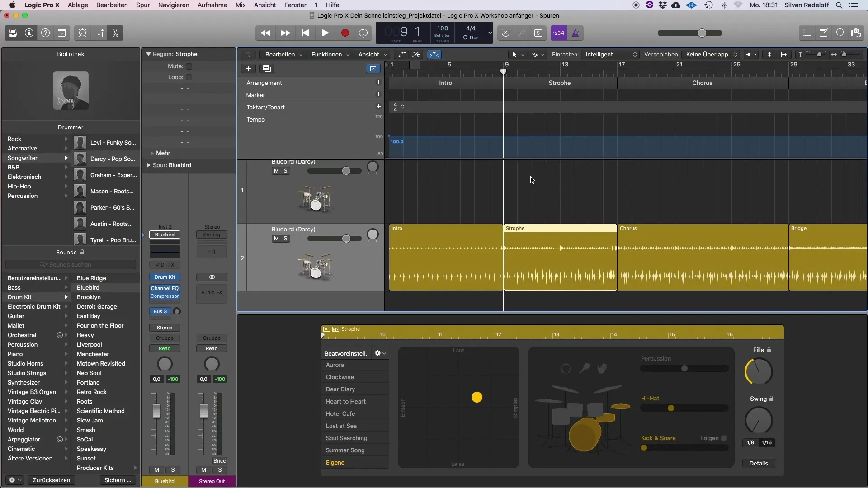868x488 pixels.
Task: Open the Note Pads icon
Action: 823,33
